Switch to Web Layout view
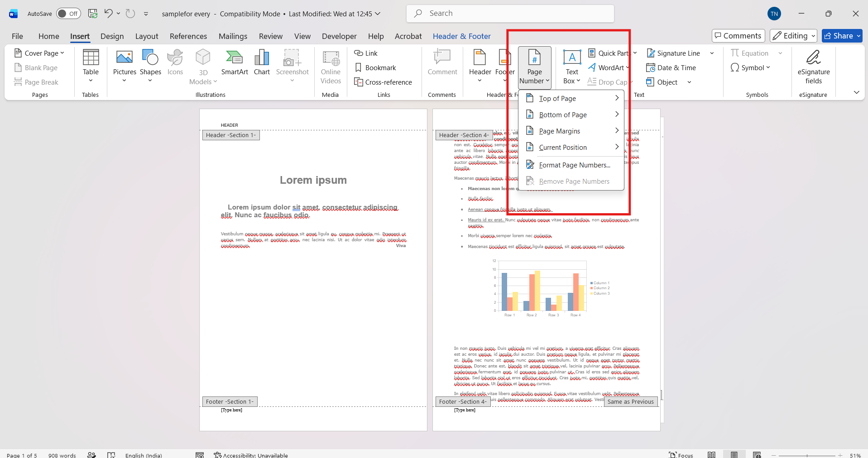 coord(757,454)
